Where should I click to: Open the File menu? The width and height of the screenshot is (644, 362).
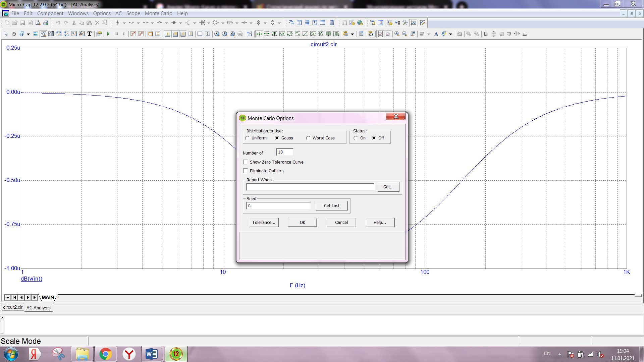click(15, 13)
